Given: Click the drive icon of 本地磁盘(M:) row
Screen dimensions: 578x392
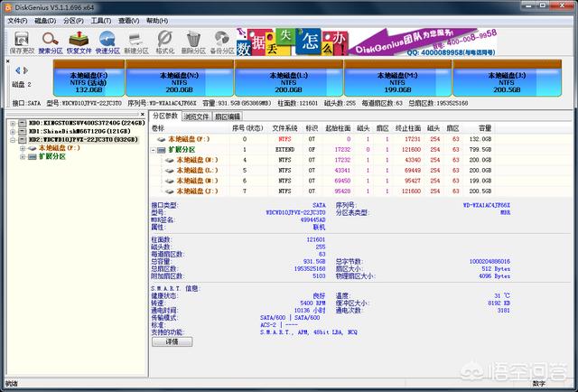Looking at the screenshot, I should pos(170,181).
